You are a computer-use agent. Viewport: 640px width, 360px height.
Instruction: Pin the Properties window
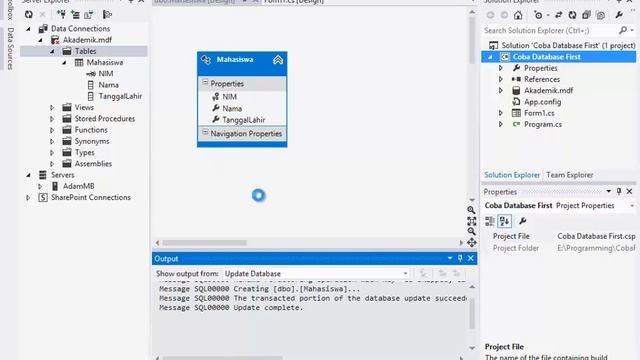pyautogui.click(x=619, y=191)
